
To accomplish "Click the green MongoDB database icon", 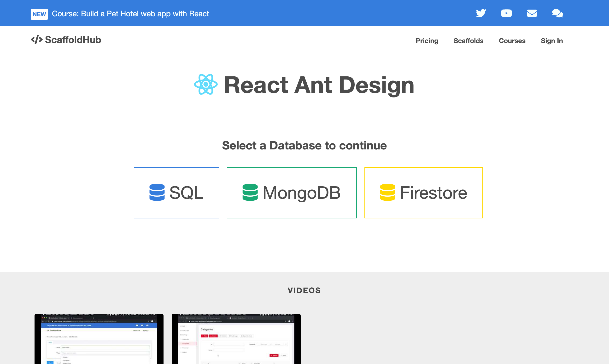I will (250, 193).
